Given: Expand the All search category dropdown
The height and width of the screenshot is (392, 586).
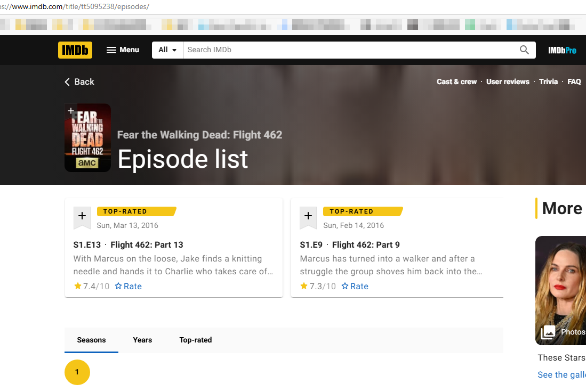Looking at the screenshot, I should click(167, 50).
